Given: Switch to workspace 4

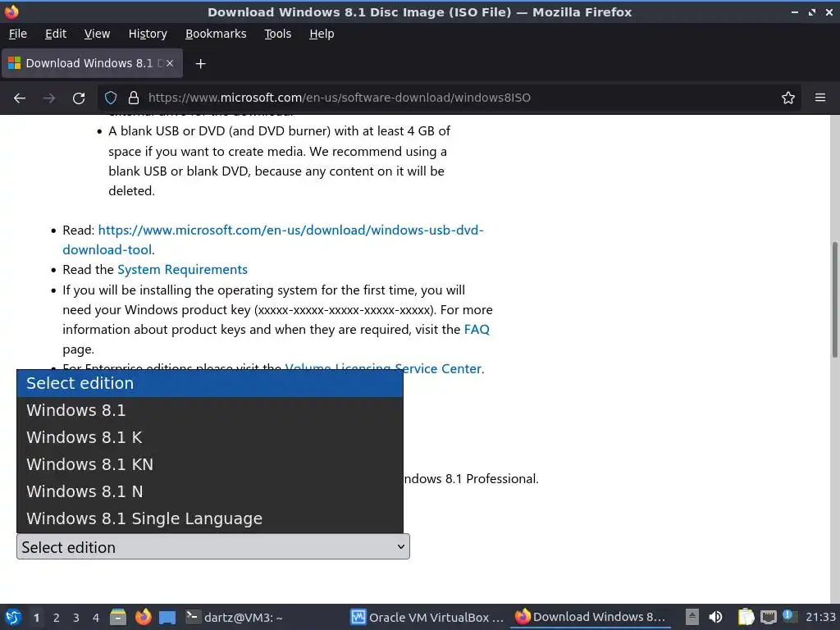Looking at the screenshot, I should coord(96,618).
